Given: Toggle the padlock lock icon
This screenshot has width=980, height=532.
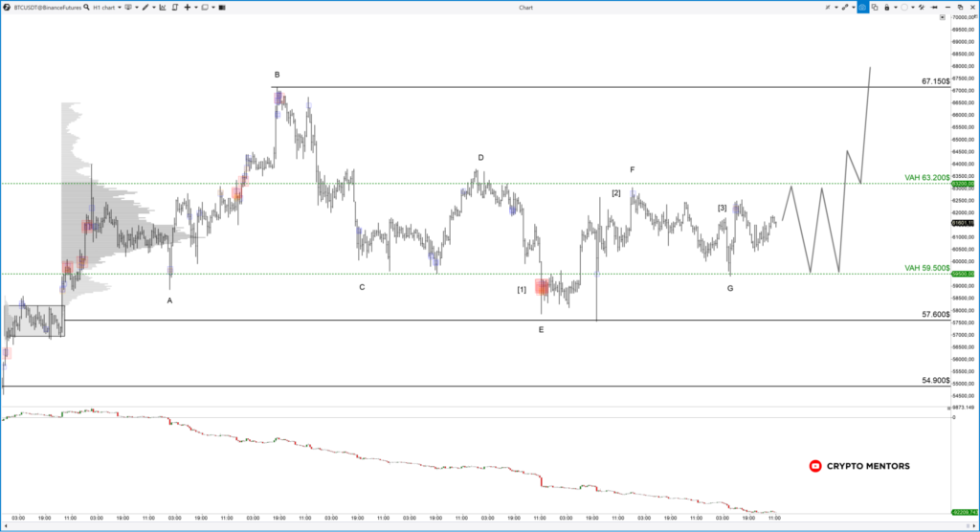Looking at the screenshot, I should pyautogui.click(x=888, y=7).
